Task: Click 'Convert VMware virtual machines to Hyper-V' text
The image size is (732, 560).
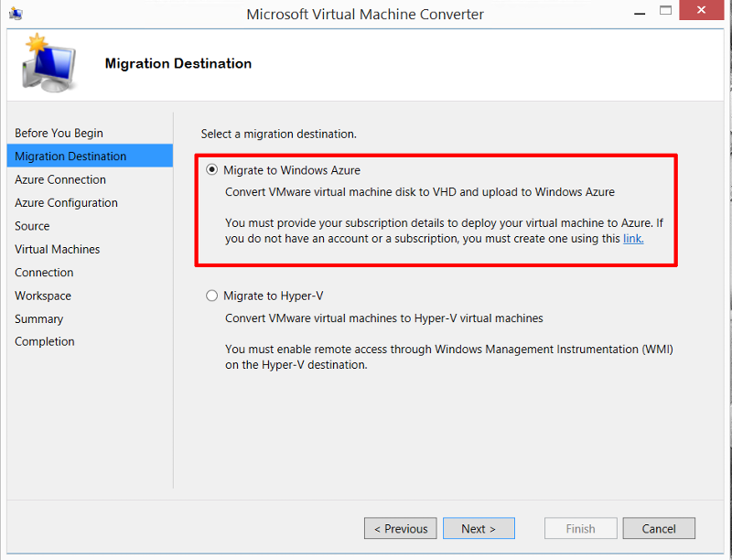Action: click(x=383, y=318)
